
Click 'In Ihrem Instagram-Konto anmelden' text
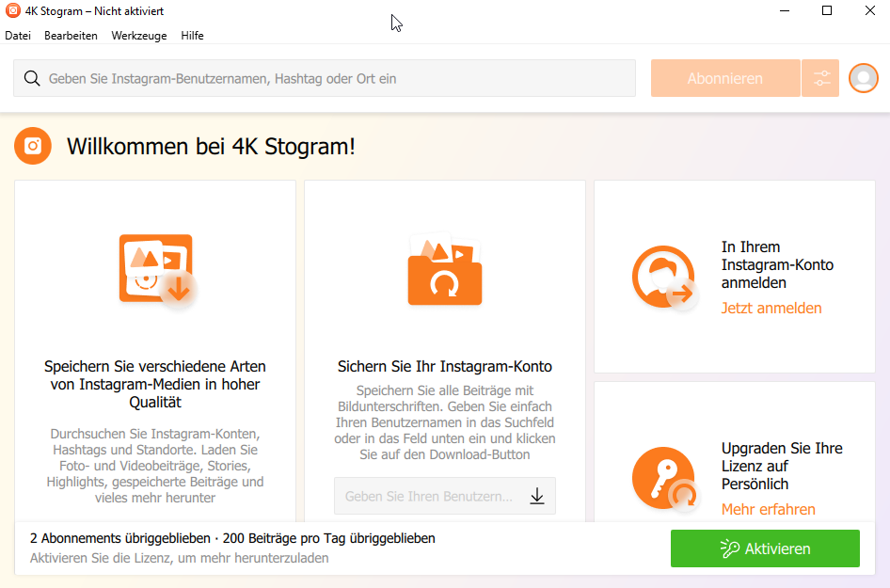(x=778, y=265)
